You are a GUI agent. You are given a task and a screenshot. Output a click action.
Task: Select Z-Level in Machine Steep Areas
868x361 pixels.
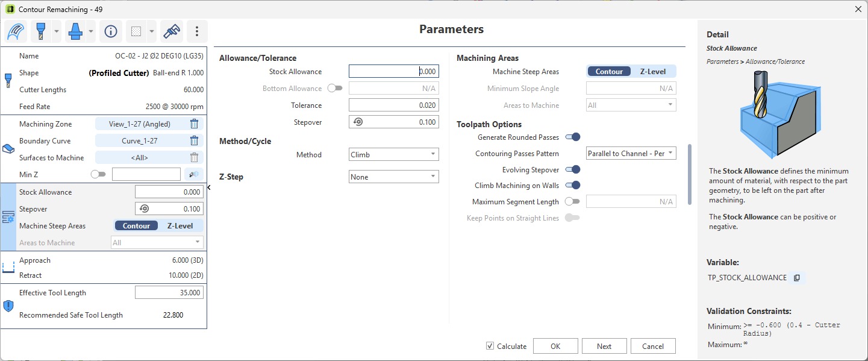[653, 71]
